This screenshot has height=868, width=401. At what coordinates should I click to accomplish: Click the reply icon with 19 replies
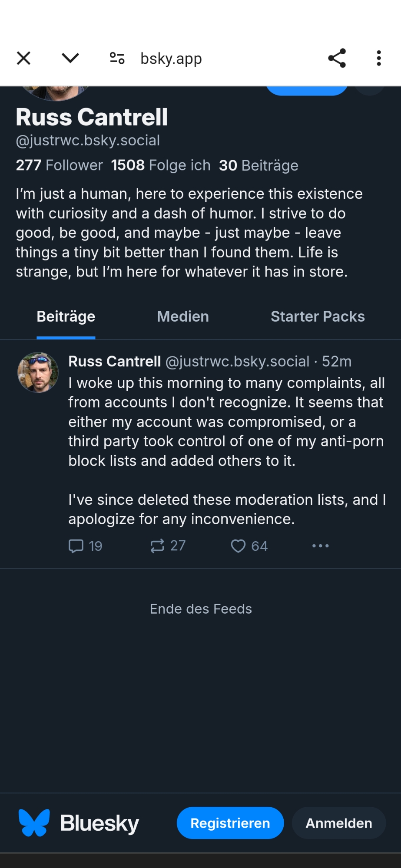(76, 546)
